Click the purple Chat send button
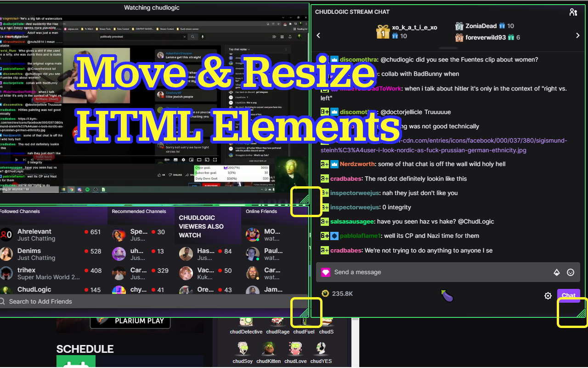The height and width of the screenshot is (368, 588). pyautogui.click(x=569, y=296)
